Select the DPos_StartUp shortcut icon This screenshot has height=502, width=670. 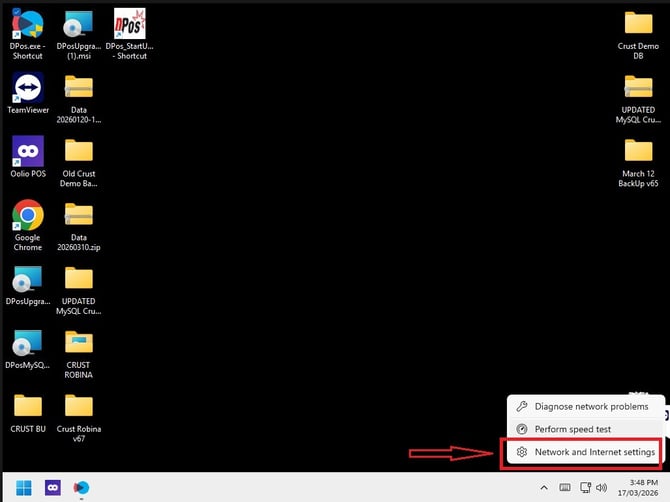click(129, 34)
